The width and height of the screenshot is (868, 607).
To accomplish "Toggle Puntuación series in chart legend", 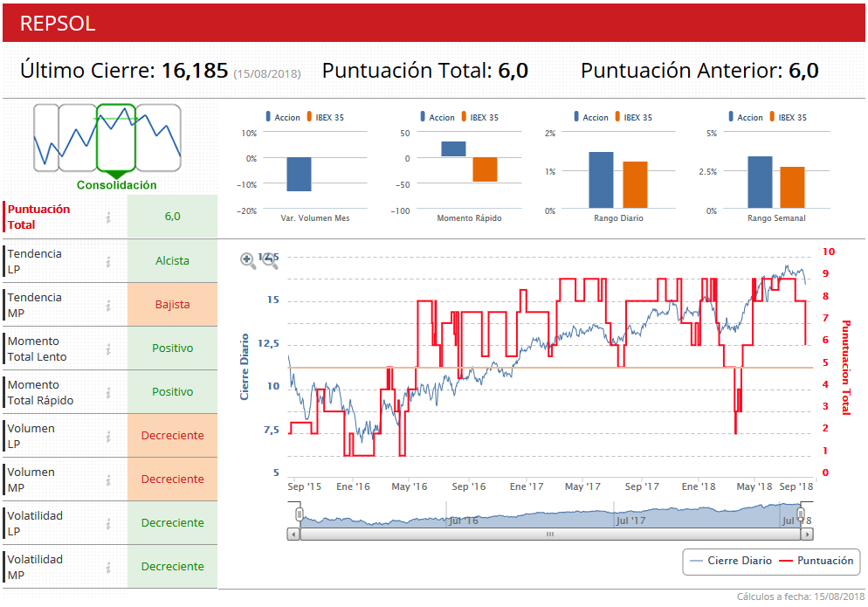I will (x=816, y=561).
